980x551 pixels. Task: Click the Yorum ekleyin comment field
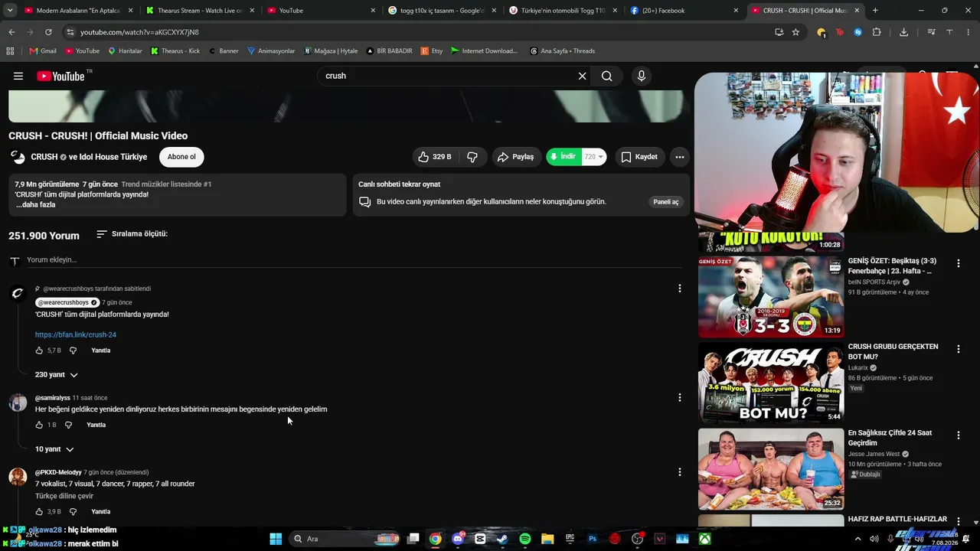[x=354, y=260]
